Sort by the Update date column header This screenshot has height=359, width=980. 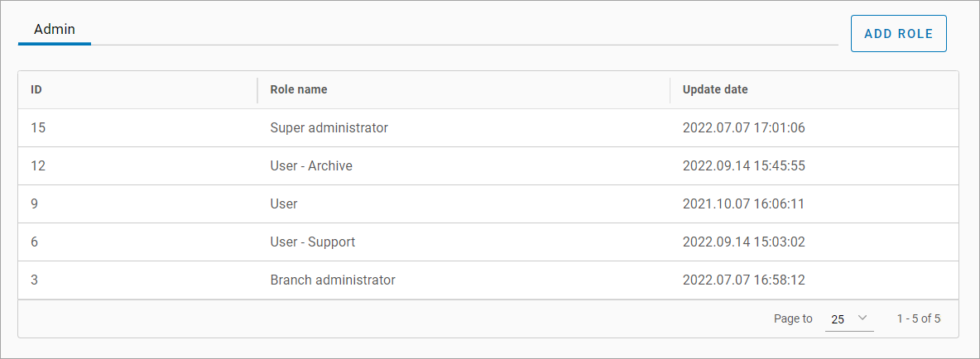[715, 89]
